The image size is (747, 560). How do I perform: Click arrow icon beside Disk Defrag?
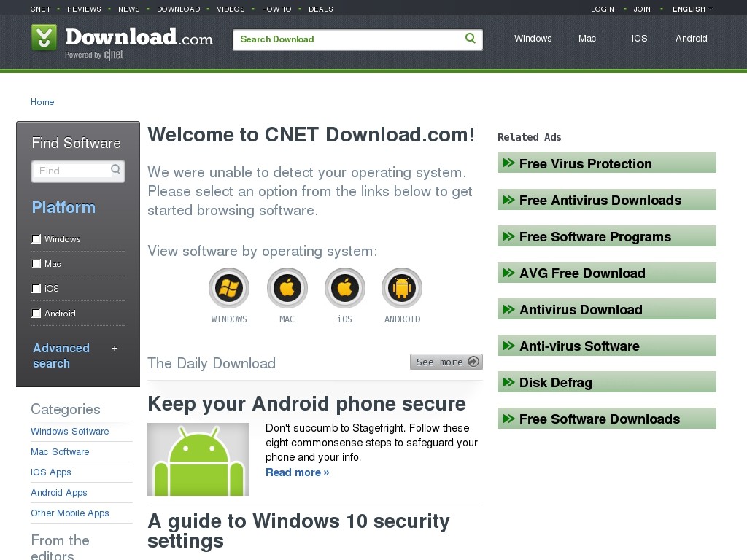(508, 382)
